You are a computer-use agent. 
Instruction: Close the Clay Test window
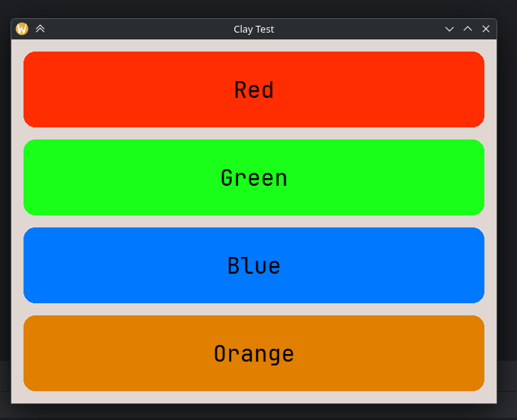[486, 29]
